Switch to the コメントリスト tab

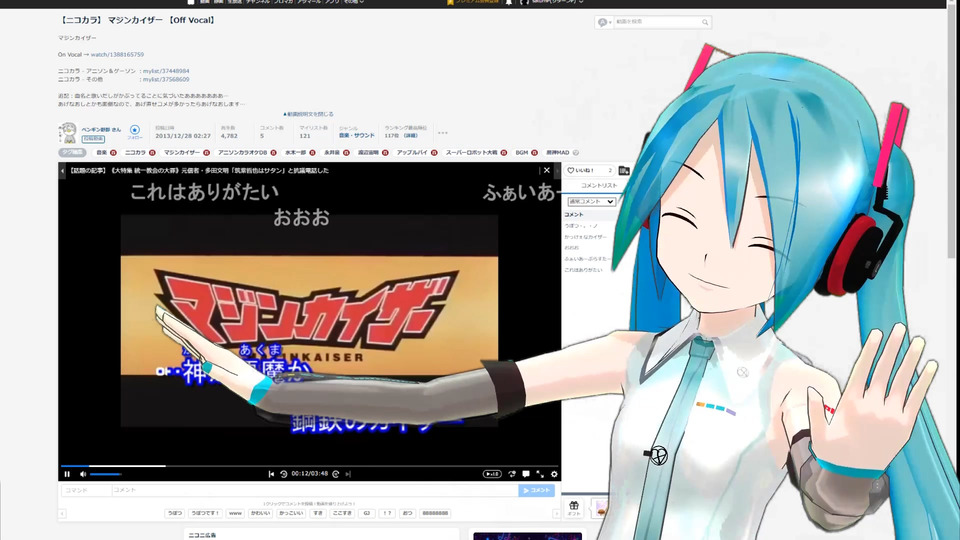pyautogui.click(x=599, y=186)
